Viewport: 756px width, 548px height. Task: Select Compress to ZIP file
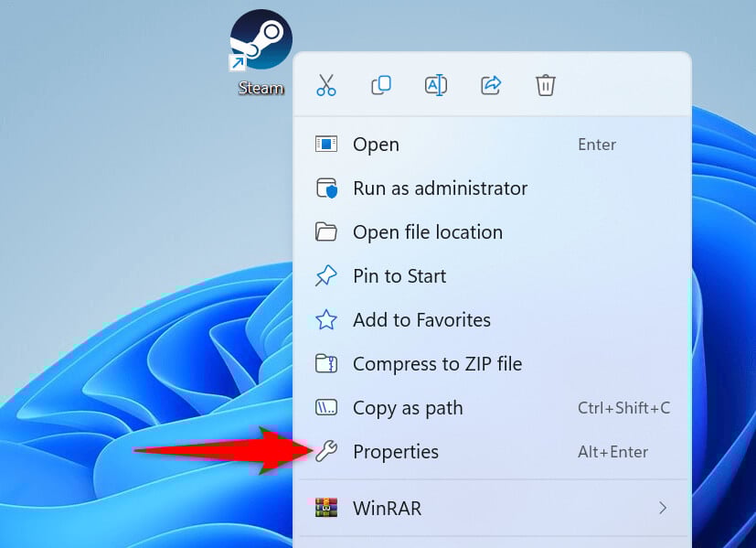492,364
